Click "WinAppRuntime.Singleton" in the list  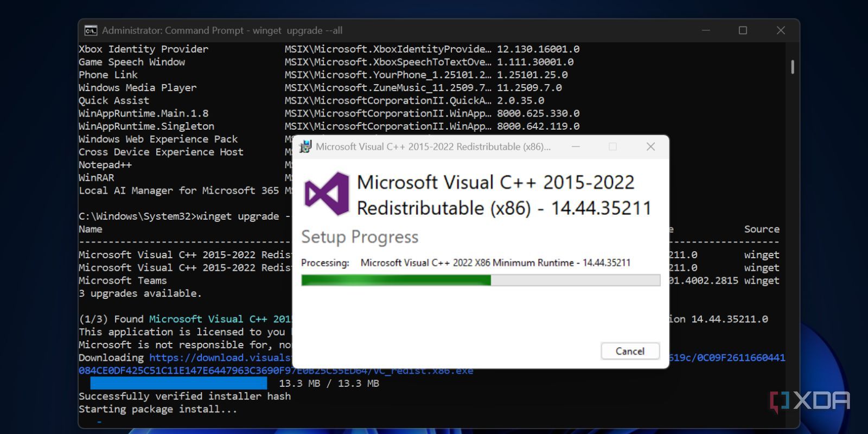tap(146, 126)
